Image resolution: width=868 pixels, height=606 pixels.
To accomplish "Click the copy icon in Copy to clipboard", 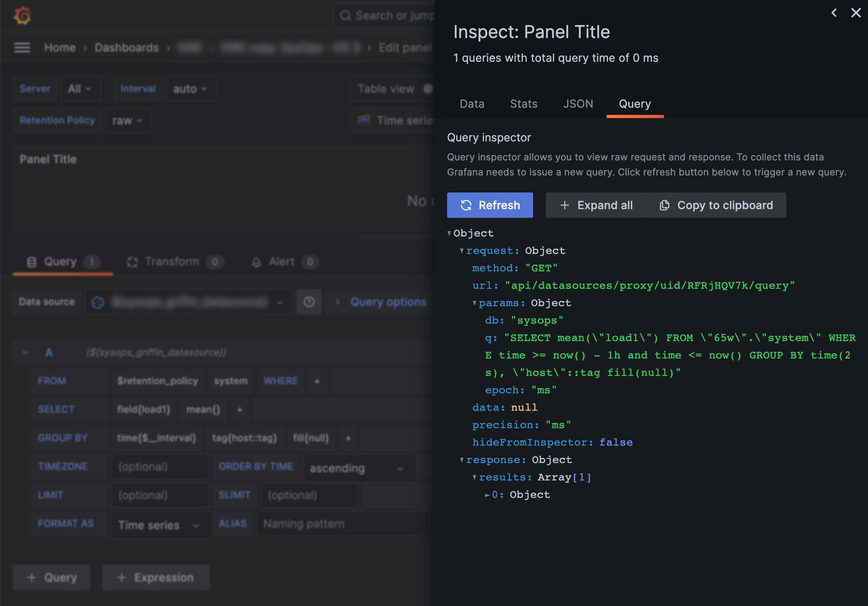I will click(664, 205).
